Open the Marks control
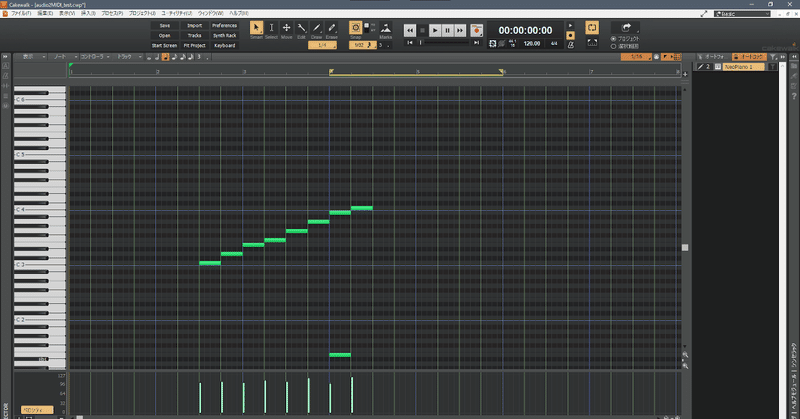The image size is (800, 419). click(x=386, y=29)
